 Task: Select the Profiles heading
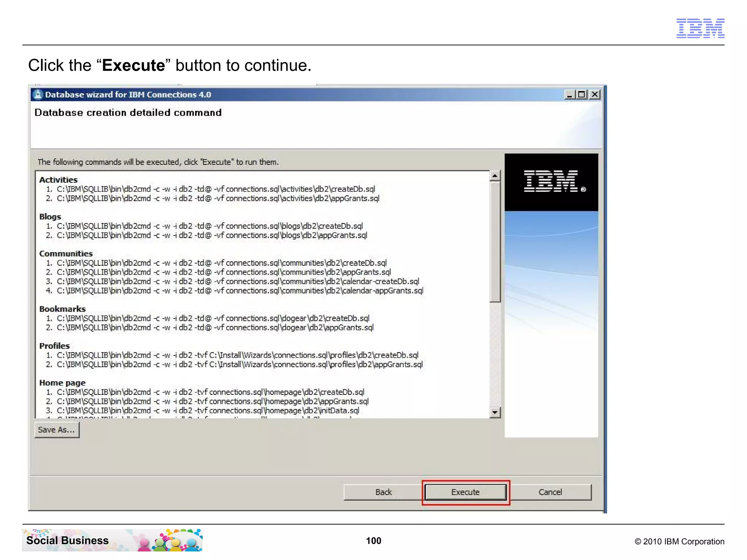pos(54,346)
